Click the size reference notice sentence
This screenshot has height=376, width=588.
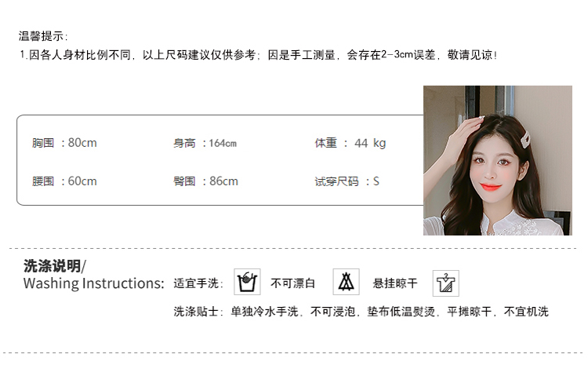[259, 55]
